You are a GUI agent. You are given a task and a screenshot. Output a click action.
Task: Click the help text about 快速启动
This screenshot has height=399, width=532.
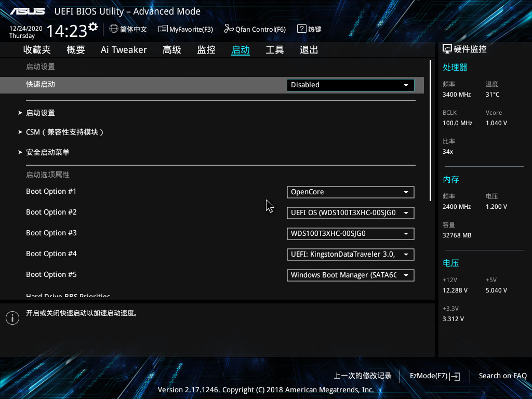[x=83, y=313]
